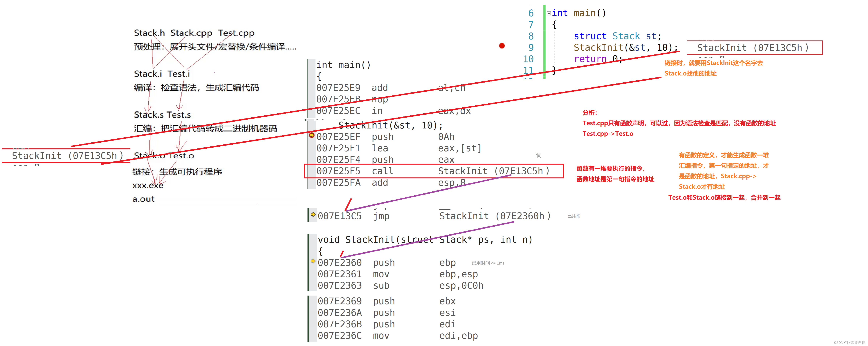The image size is (868, 346).
Task: Click 'StackInit(&st, 10);' on editor line 9
Action: [626, 48]
